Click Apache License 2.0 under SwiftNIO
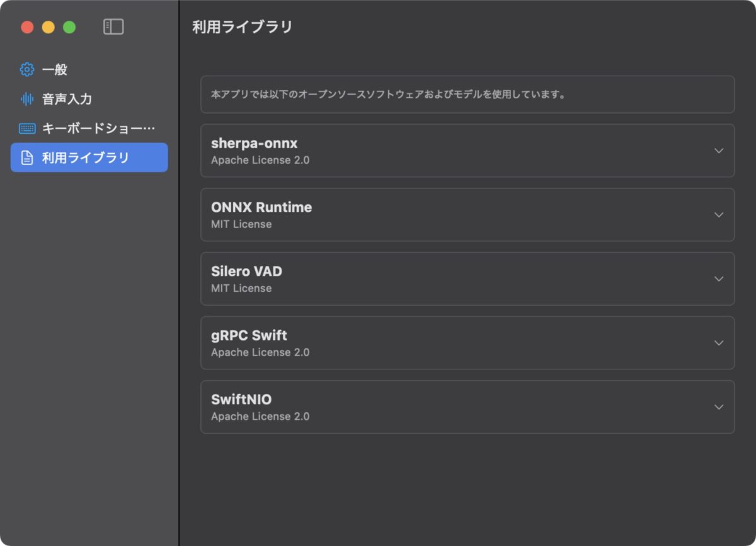This screenshot has width=756, height=546. [x=260, y=416]
